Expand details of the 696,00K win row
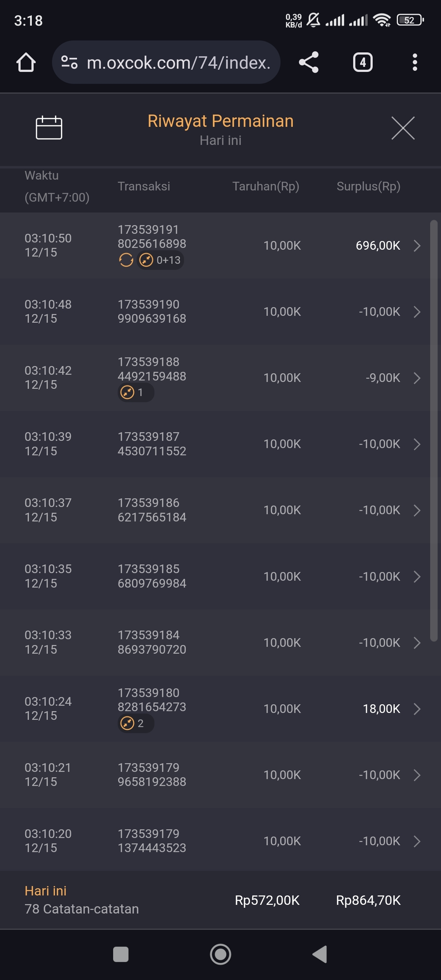The image size is (441, 980). 417,246
